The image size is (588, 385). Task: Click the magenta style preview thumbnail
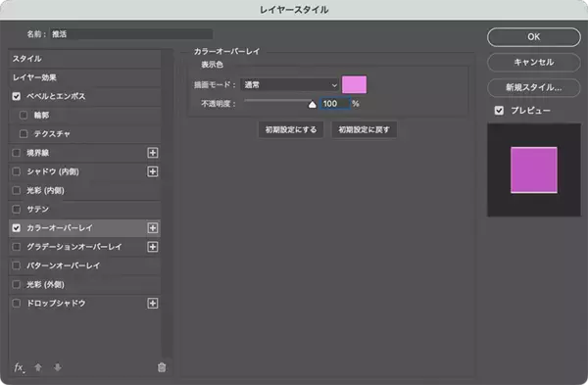tap(534, 169)
